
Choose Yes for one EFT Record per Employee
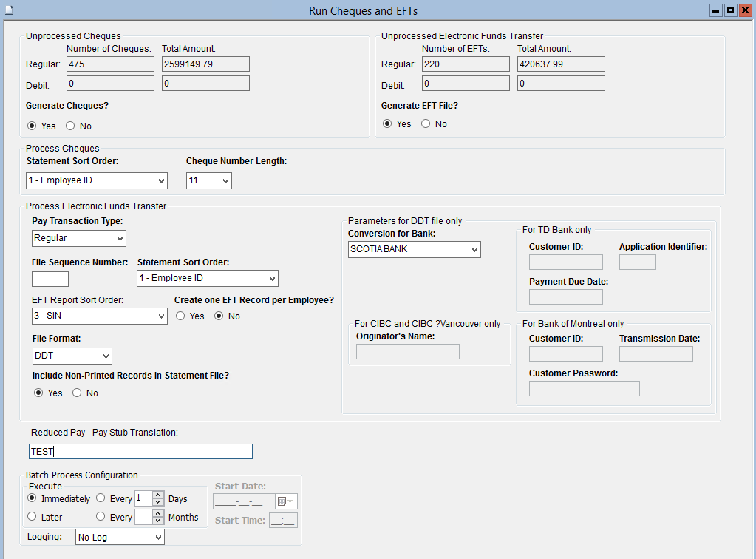coord(181,316)
